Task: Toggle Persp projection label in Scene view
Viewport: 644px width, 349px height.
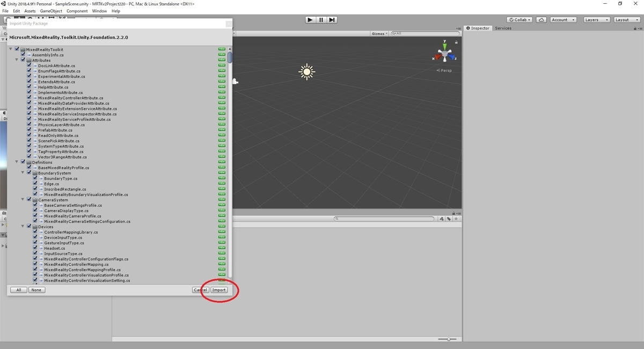Action: click(x=444, y=70)
